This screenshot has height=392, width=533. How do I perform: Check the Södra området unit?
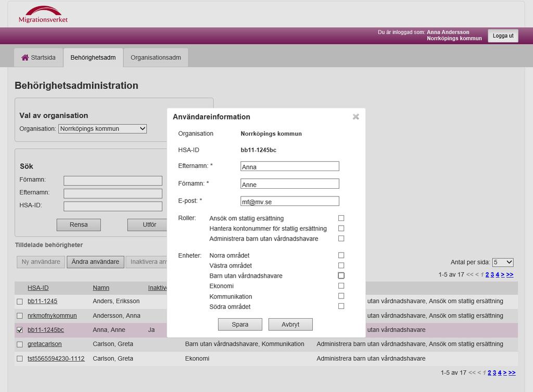341,306
